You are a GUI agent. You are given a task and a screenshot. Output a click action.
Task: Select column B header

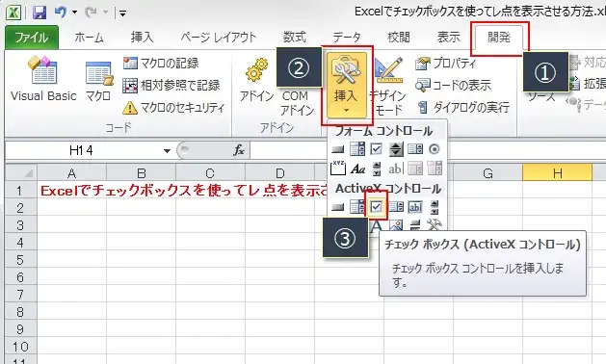point(141,172)
